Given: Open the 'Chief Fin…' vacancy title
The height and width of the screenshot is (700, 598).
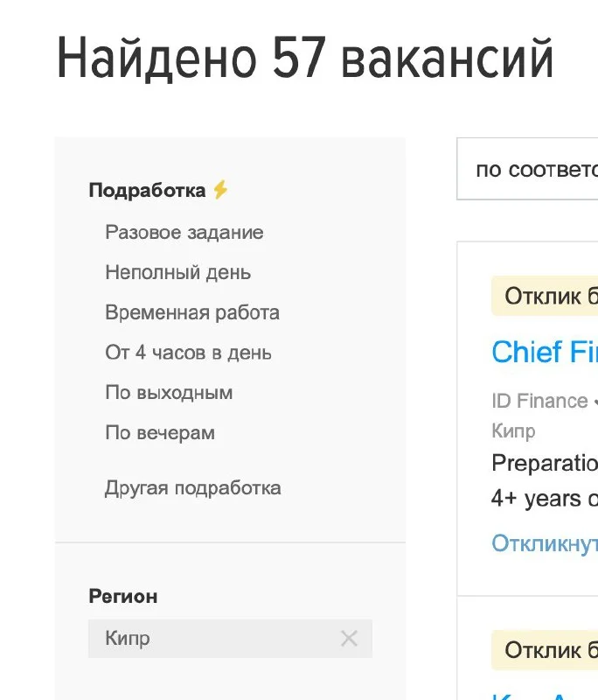Looking at the screenshot, I should point(544,352).
